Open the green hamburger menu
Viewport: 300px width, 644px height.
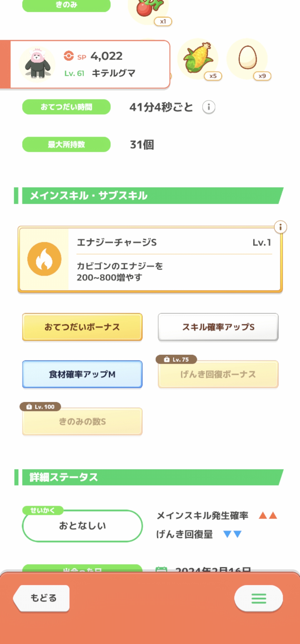[x=259, y=598]
